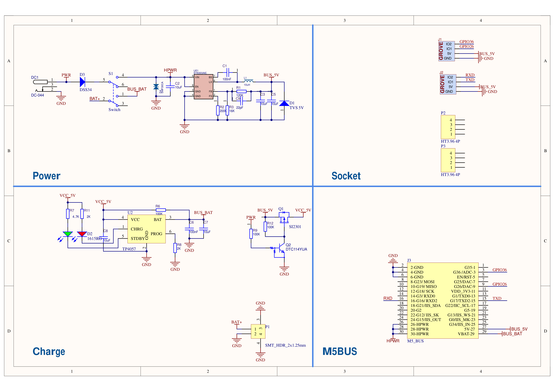Screen dimensions: 555x392
Task: Click the P1 SMT header component
Action: pyautogui.click(x=258, y=331)
